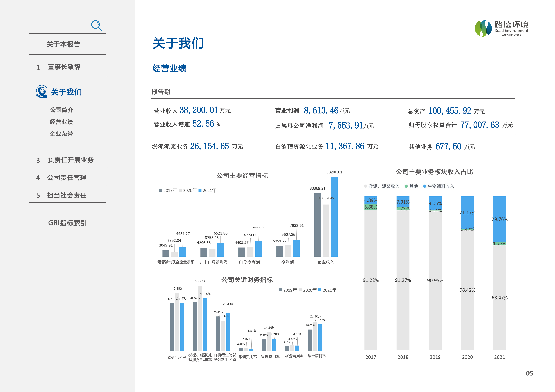
Task: Click the blue 生物饲料收入 legend dot
Action: (x=425, y=186)
